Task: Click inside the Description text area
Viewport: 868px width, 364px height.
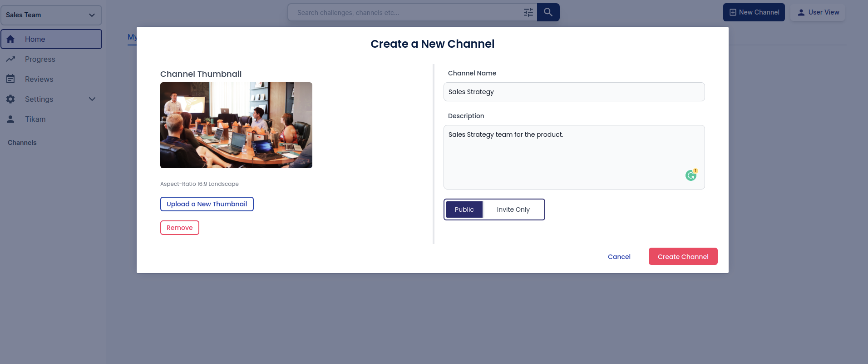Action: pos(574,157)
